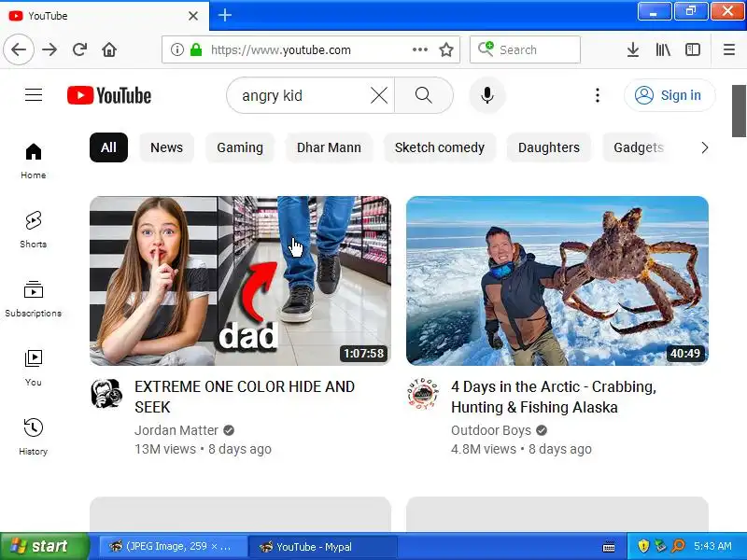747x560 pixels.
Task: Show site information icon in address bar
Action: [176, 49]
